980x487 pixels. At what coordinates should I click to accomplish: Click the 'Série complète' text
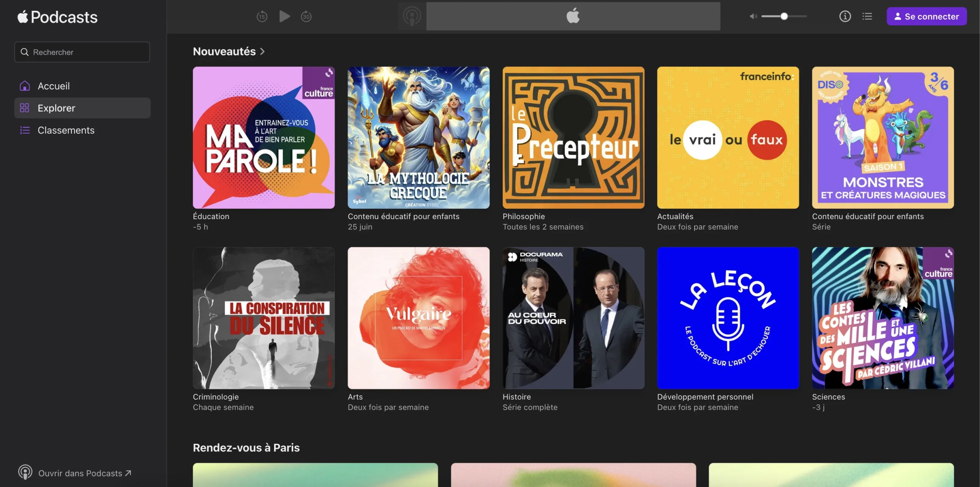pos(530,407)
